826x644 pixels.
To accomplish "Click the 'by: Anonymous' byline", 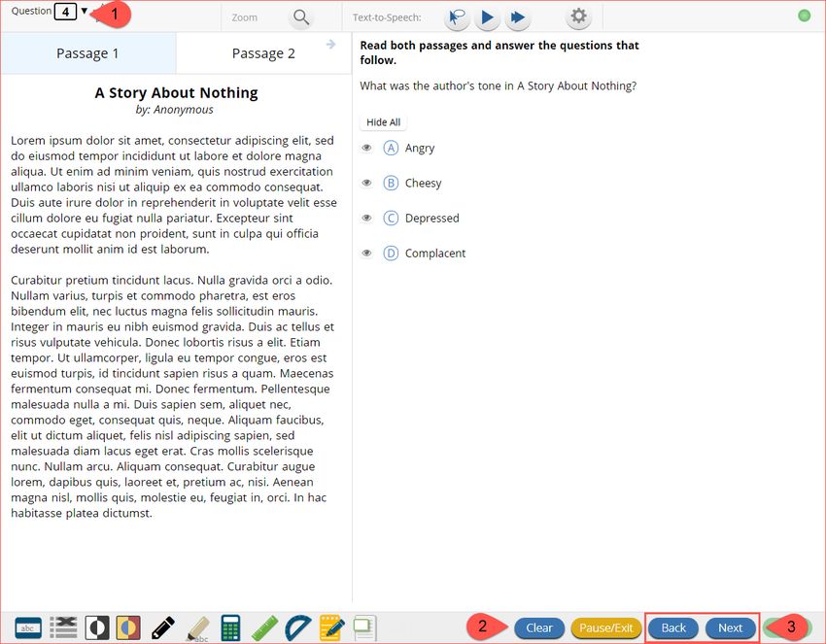I will (174, 110).
